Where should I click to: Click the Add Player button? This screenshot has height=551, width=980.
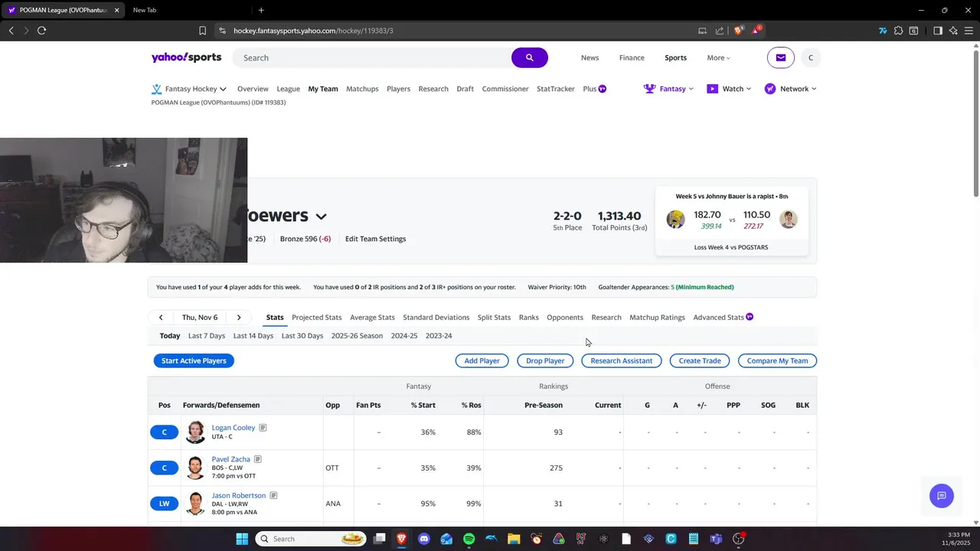coord(482,360)
